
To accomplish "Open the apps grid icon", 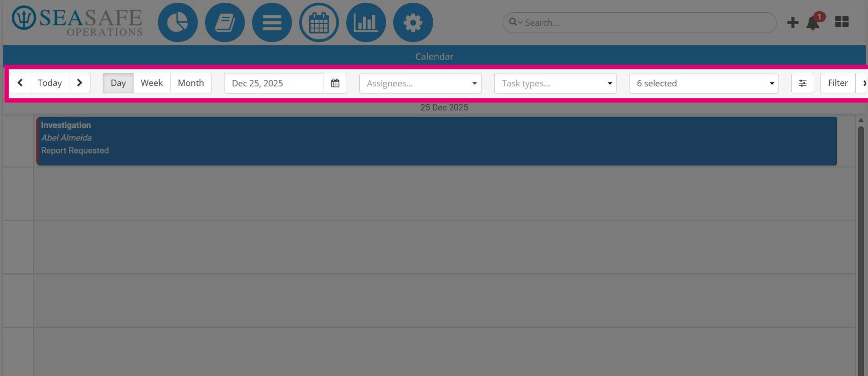I will click(841, 22).
